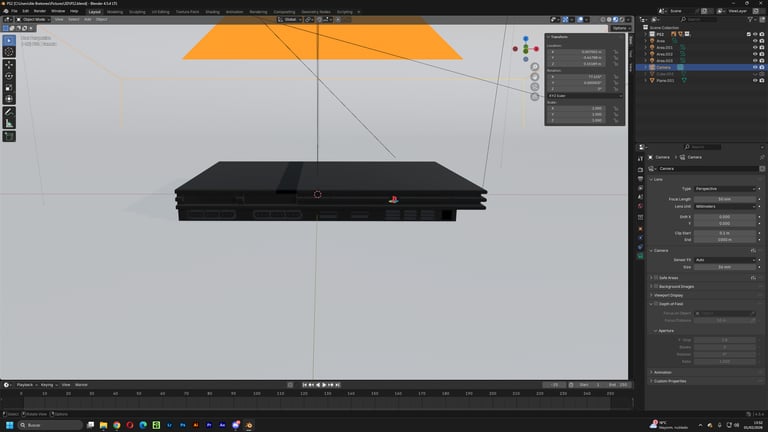Click the Focal Length value field
This screenshot has height=432, width=768.
[x=725, y=199]
